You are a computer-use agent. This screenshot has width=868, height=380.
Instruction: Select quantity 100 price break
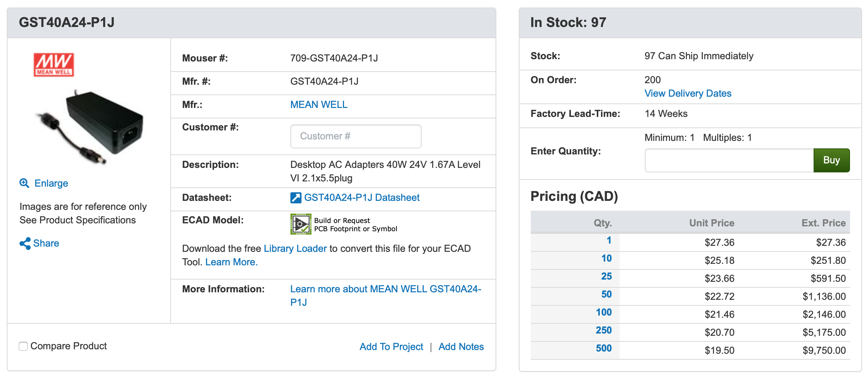click(x=604, y=312)
